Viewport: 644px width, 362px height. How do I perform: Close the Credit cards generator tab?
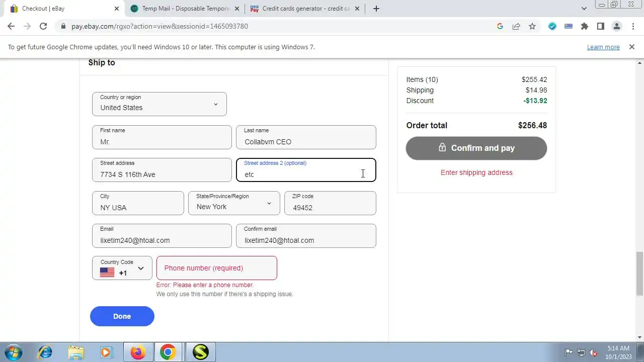pos(358,9)
